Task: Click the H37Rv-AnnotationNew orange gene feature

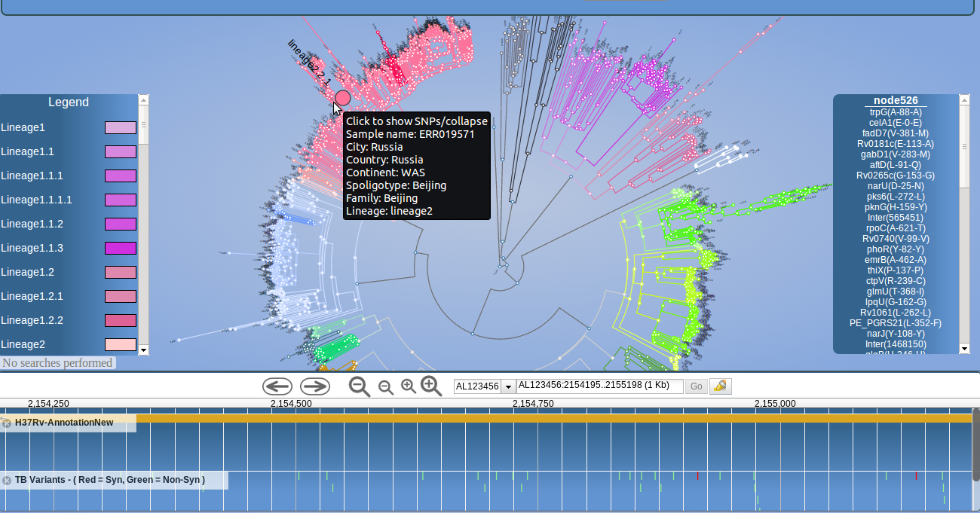Action: 554,418
